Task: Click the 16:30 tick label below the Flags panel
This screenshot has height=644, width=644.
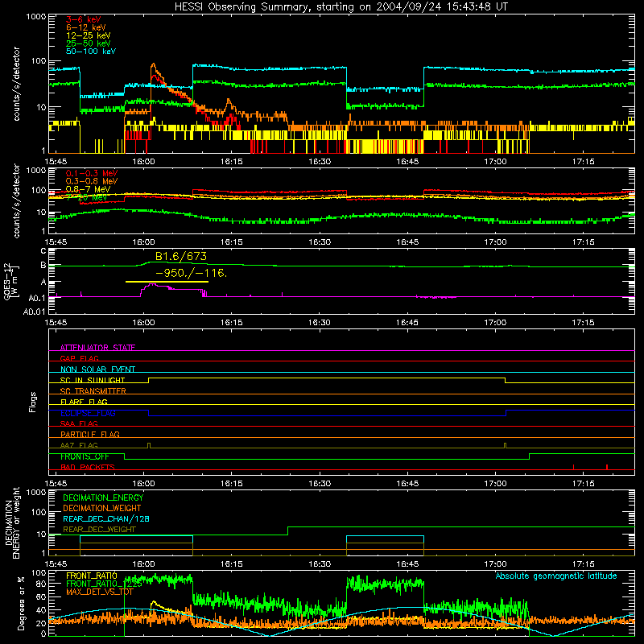Action: pos(319,484)
